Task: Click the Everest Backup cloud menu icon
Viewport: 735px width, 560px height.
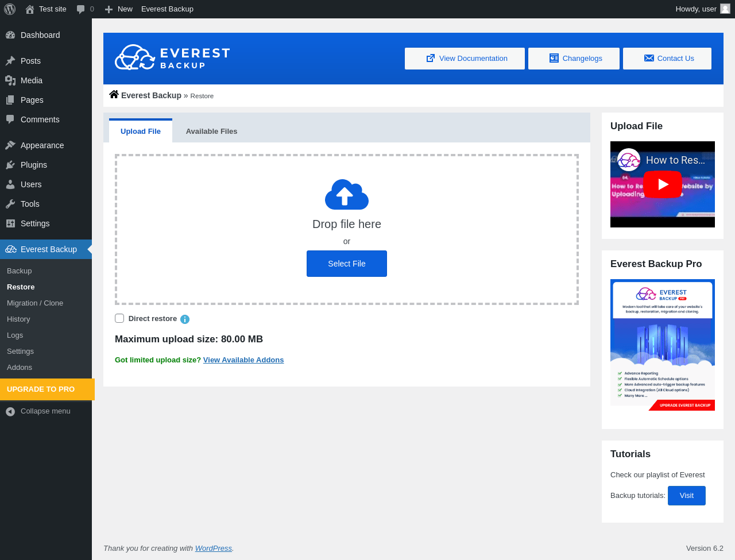Action: coord(11,249)
